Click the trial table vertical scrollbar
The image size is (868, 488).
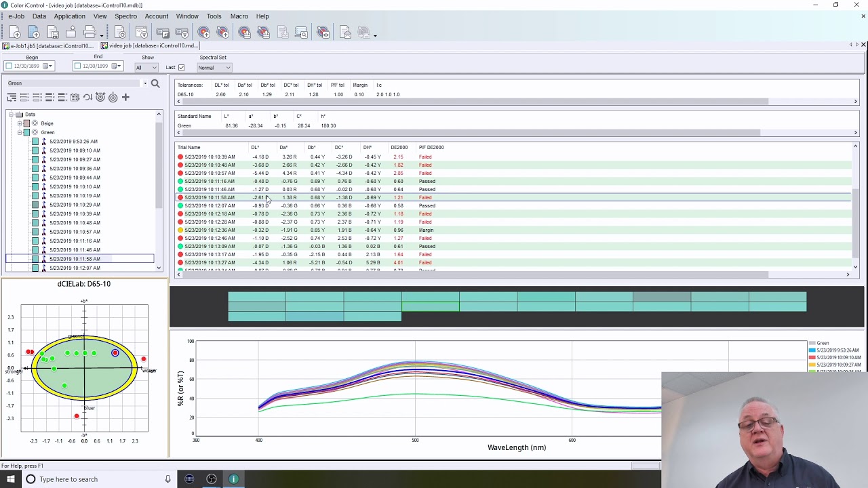pyautogui.click(x=856, y=207)
